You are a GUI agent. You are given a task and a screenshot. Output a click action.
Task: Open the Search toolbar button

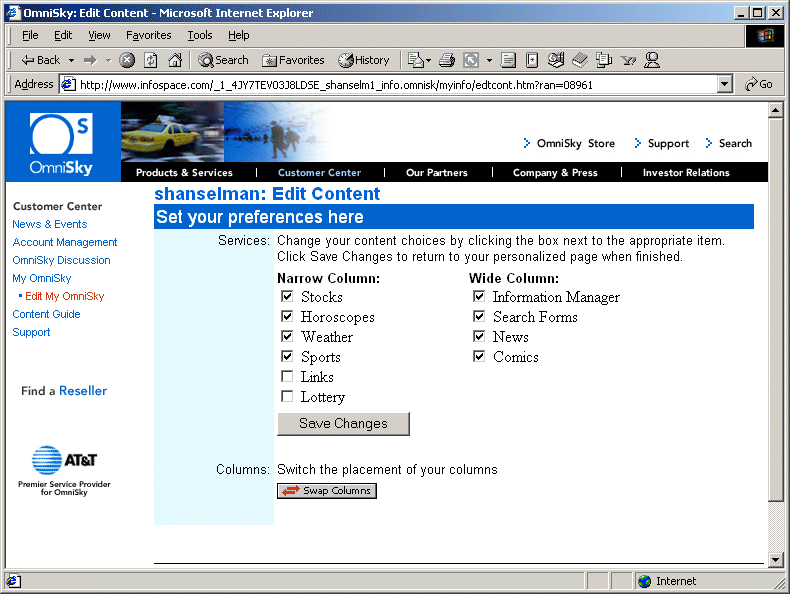pyautogui.click(x=223, y=60)
